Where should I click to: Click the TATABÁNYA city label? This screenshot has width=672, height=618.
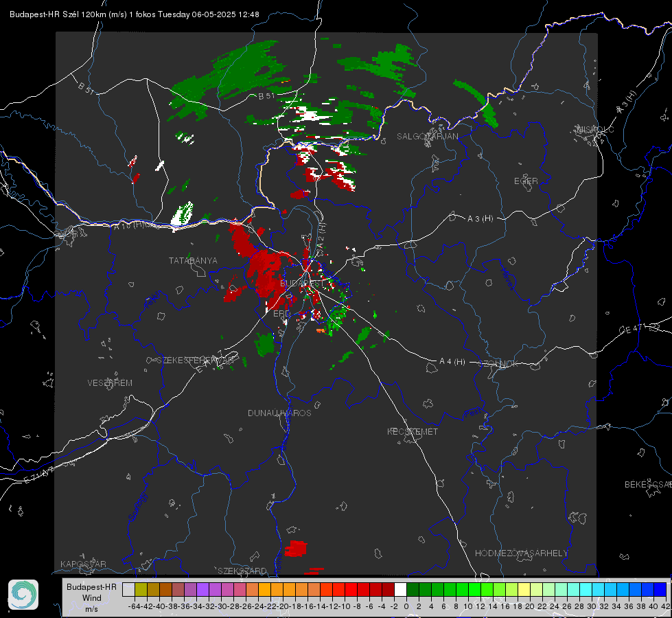[x=193, y=261]
